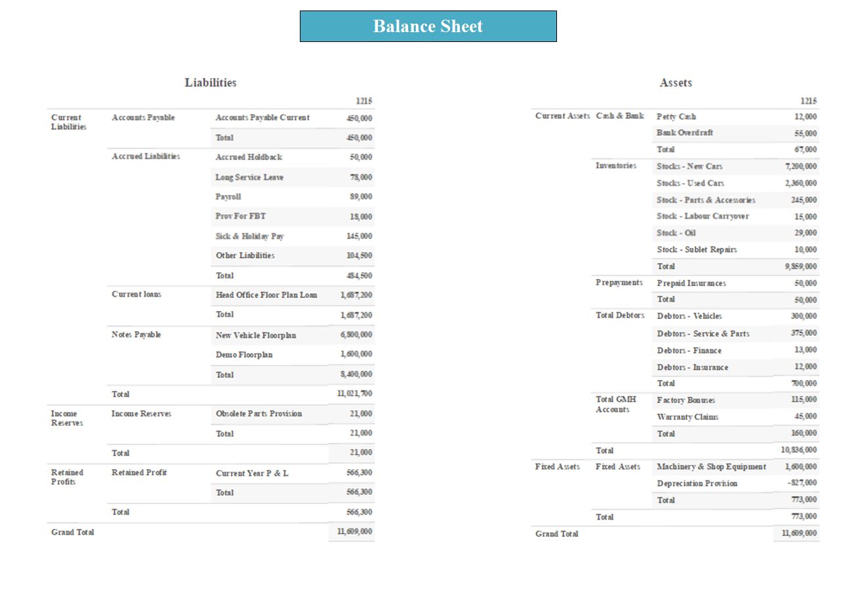Click the Head Office Floor Plan Loan row
Viewport: 868px width, 609px height.
pos(266,295)
